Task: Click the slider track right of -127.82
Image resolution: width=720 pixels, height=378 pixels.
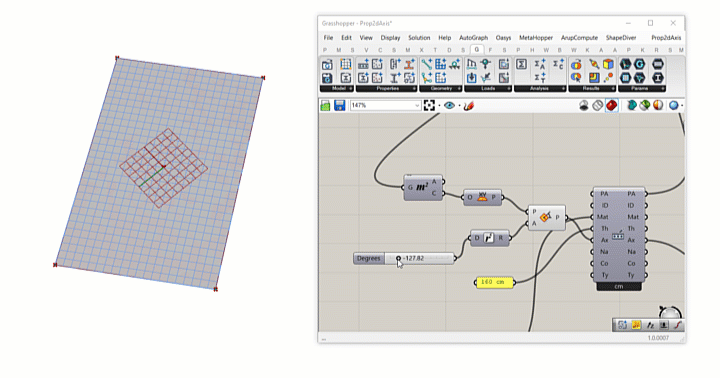Action: click(x=439, y=258)
